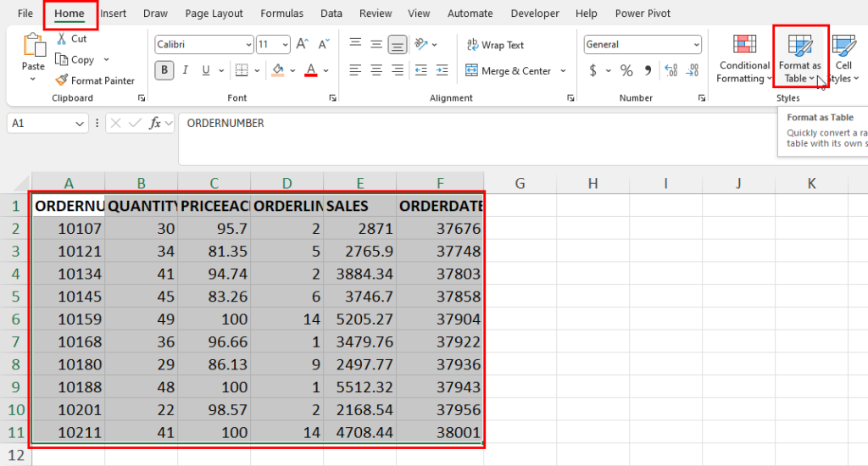Viewport: 868px width, 466px height.
Task: Expand the Copy options arrow
Action: 106,59
